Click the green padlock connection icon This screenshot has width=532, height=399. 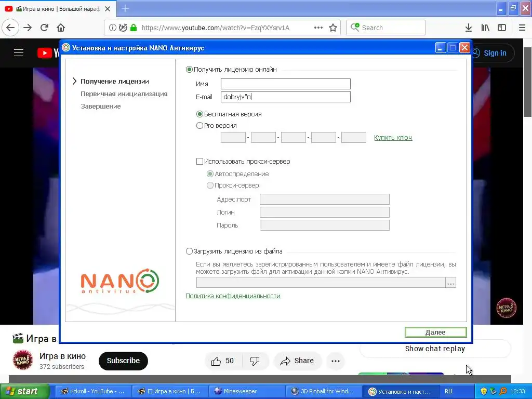[134, 28]
